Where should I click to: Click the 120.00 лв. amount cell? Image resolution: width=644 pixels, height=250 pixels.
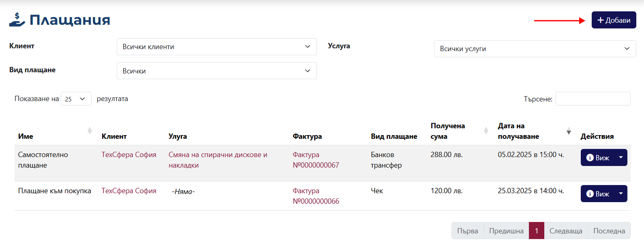tap(447, 191)
